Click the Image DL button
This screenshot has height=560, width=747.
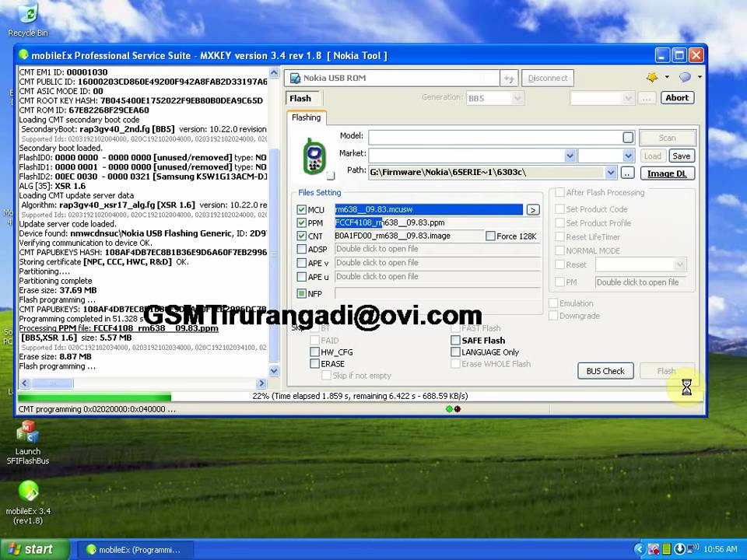667,173
